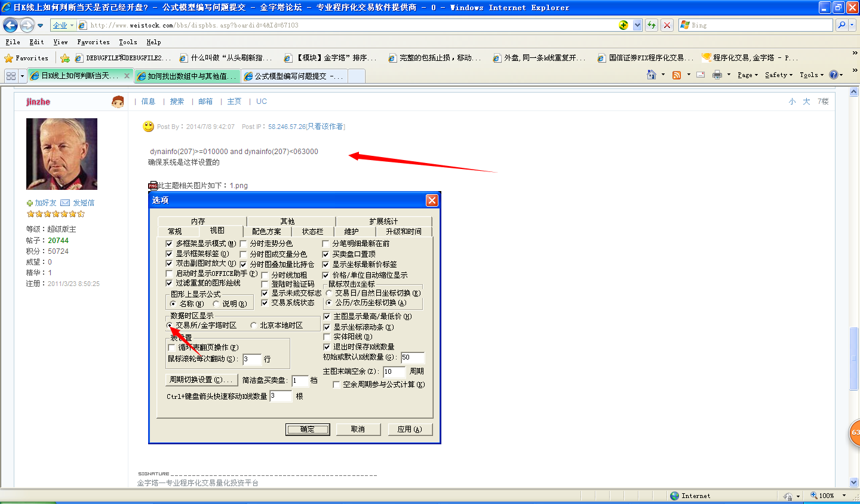Click the Home icon in command bar
The width and height of the screenshot is (860, 504).
(652, 75)
